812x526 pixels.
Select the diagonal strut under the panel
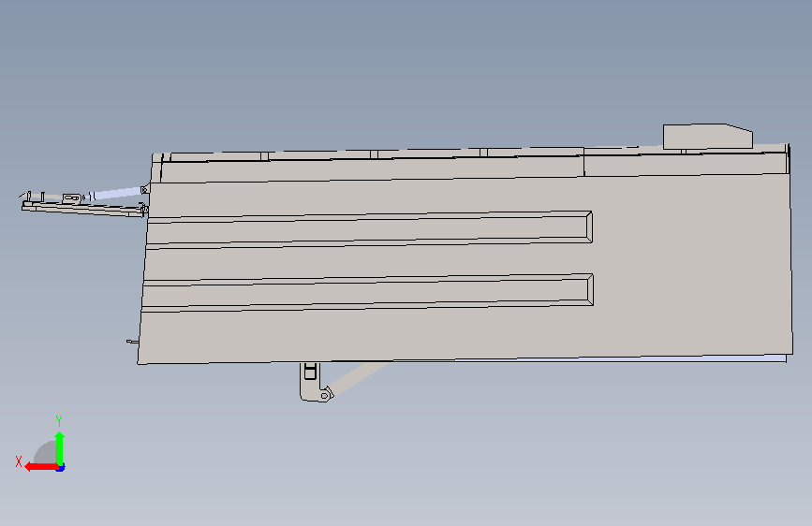coord(358,377)
